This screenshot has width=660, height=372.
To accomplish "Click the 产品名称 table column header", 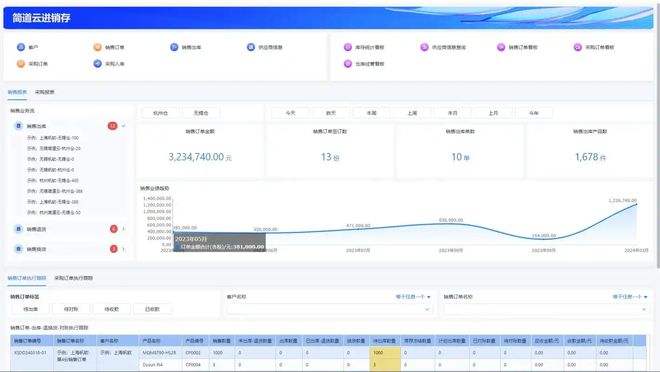I will click(x=160, y=340).
